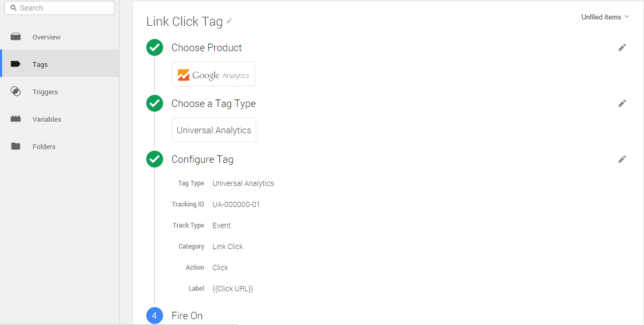The height and width of the screenshot is (325, 644).
Task: Click the green checkmark beside Choose a Tag Type
Action: [x=155, y=103]
